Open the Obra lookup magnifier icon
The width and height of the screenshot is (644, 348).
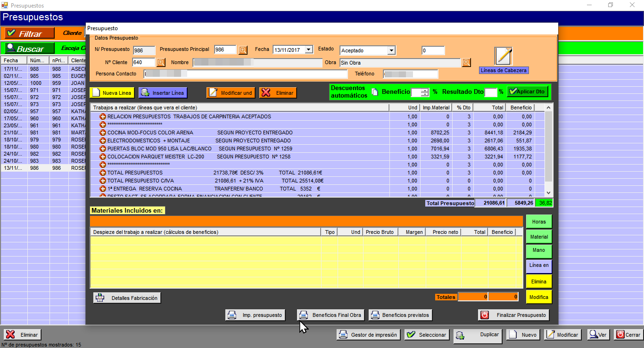(x=466, y=62)
